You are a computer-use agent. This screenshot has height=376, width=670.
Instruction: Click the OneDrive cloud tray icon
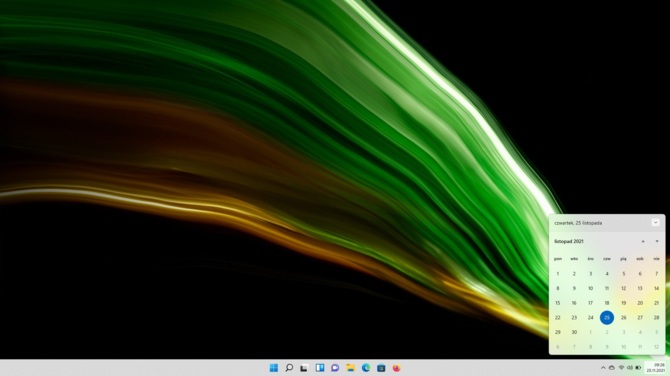612,368
